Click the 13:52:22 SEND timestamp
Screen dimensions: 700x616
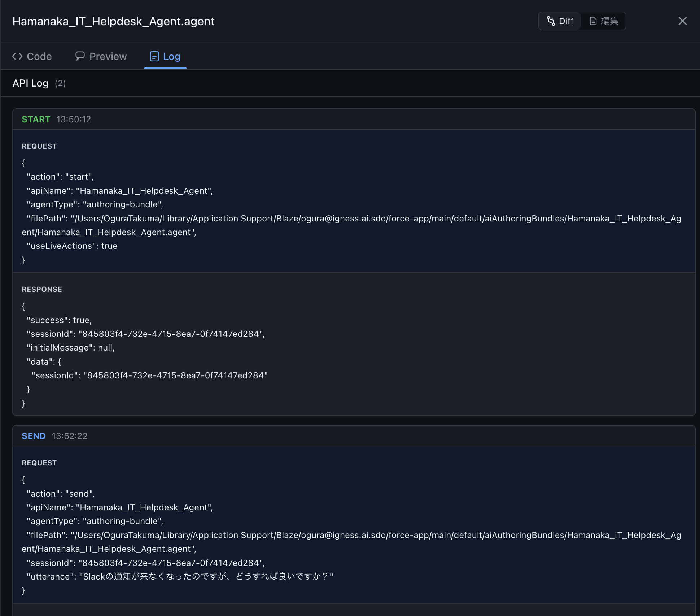click(x=70, y=436)
